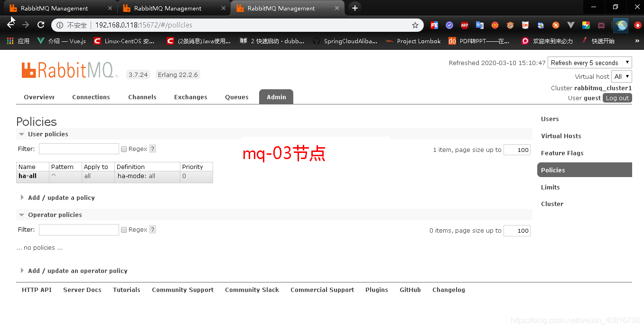The height and width of the screenshot is (329, 644).
Task: Open the Vue.js bookmark
Action: [x=62, y=41]
